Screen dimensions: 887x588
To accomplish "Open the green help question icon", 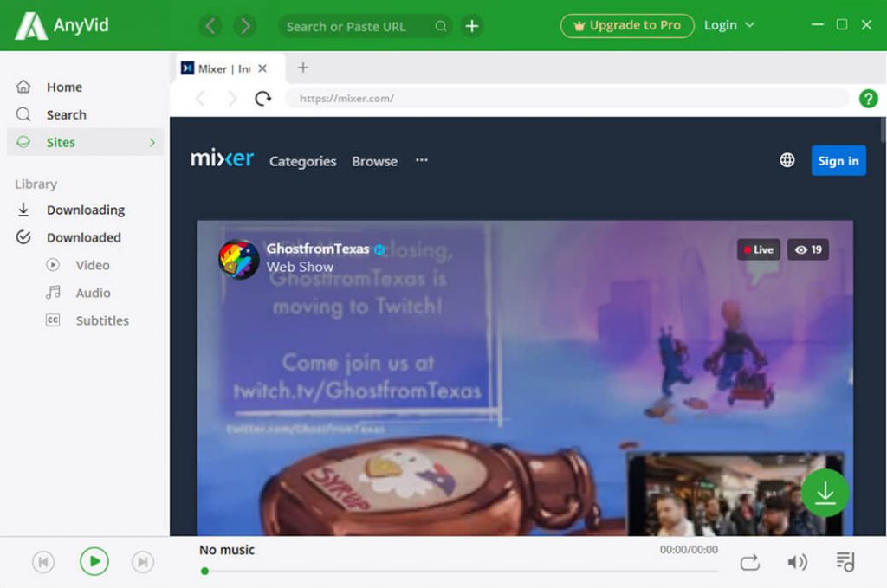I will (x=868, y=99).
